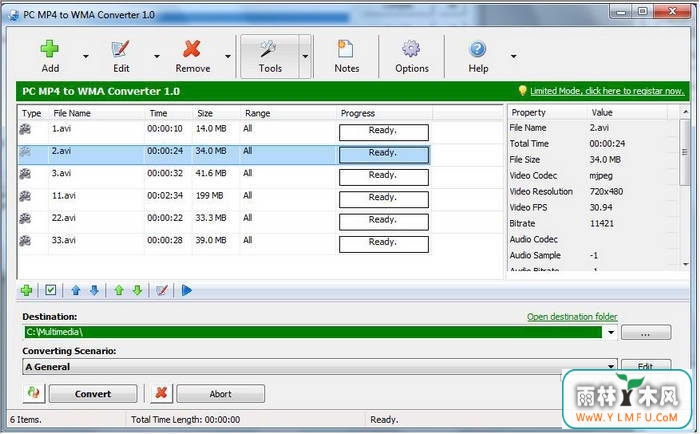Viewport: 700px width, 434px height.
Task: Expand the Tools dropdown arrow
Action: point(305,57)
